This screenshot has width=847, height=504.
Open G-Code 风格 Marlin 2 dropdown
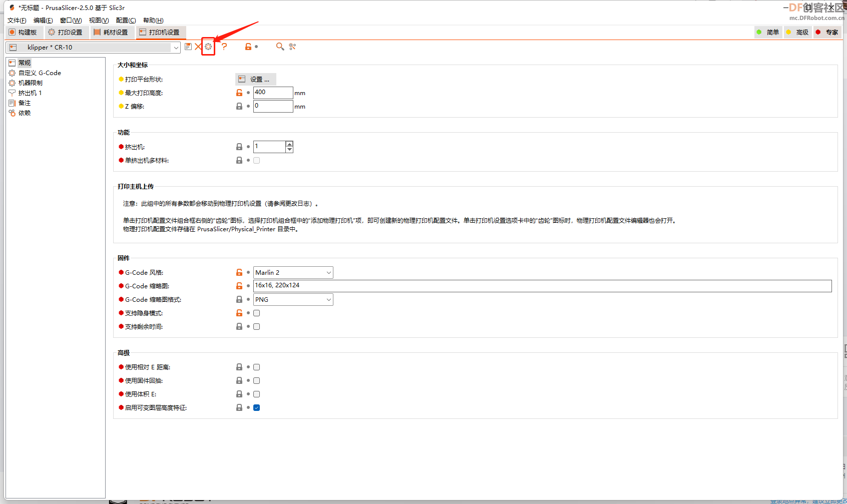[293, 272]
